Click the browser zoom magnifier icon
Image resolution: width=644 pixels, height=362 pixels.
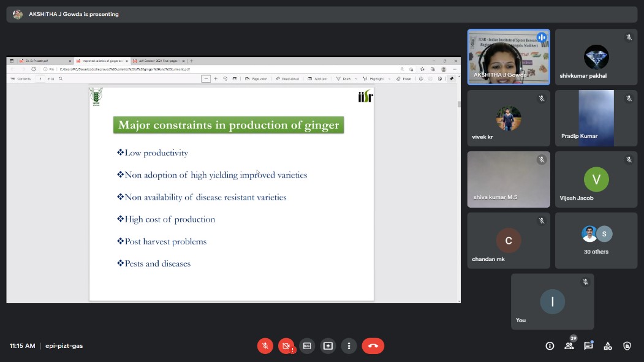[402, 69]
